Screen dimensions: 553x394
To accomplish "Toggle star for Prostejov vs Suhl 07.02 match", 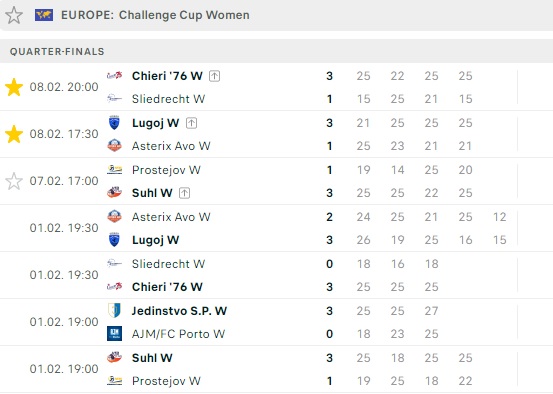I will point(14,181).
